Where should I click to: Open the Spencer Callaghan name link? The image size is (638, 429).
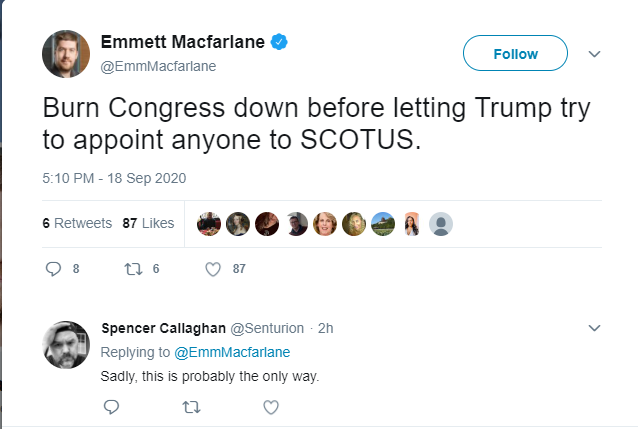[164, 328]
